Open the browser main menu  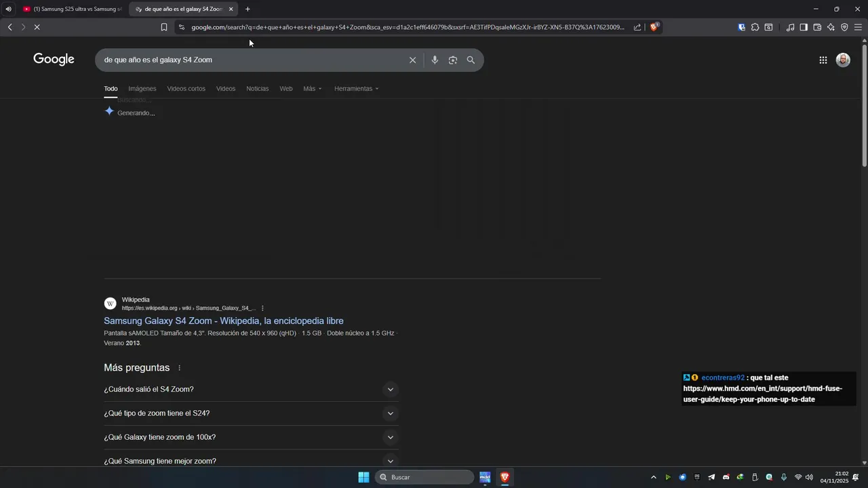858,27
